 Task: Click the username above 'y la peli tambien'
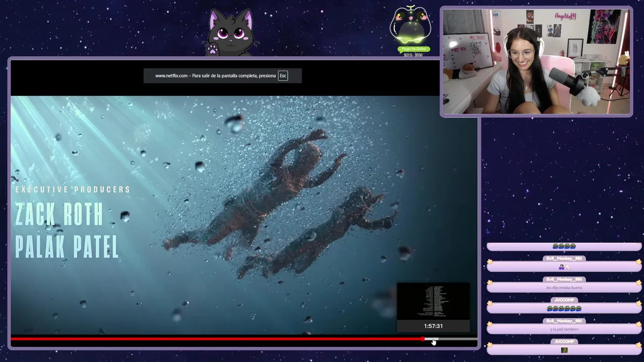click(564, 321)
